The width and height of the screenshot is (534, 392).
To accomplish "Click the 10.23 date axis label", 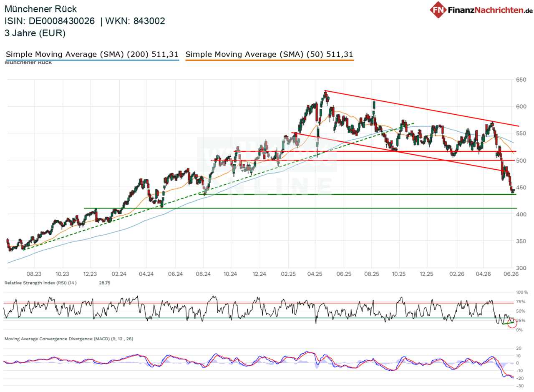I will [x=62, y=274].
